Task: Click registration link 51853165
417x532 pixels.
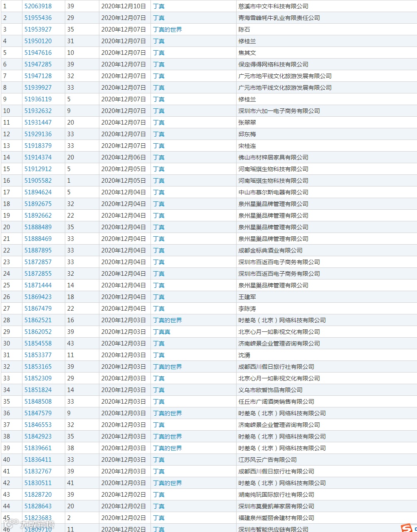Action: click(38, 367)
